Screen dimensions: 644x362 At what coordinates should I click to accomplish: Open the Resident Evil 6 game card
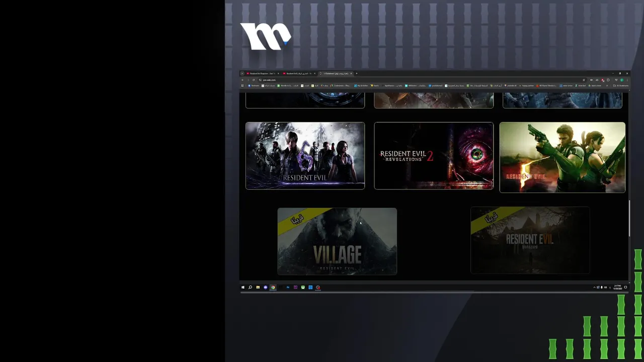click(305, 156)
